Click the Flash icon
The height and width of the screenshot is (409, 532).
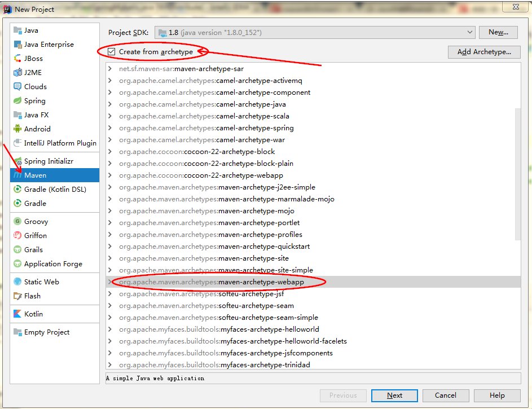pyautogui.click(x=17, y=296)
